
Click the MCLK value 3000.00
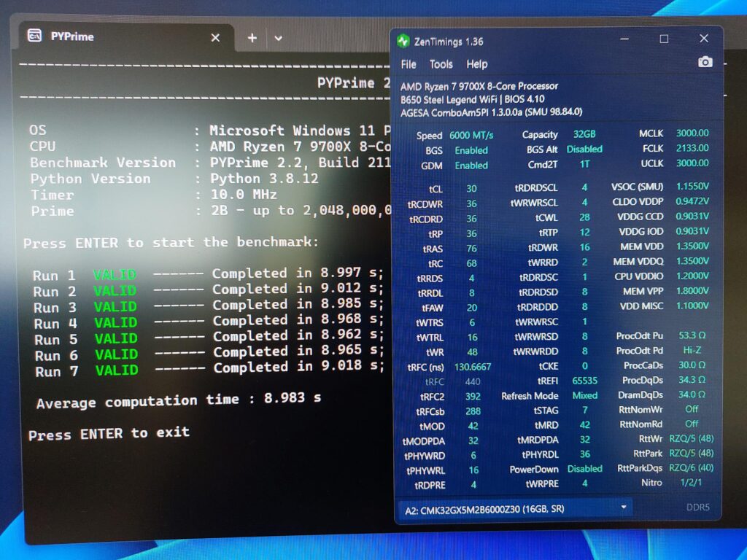[x=692, y=133]
